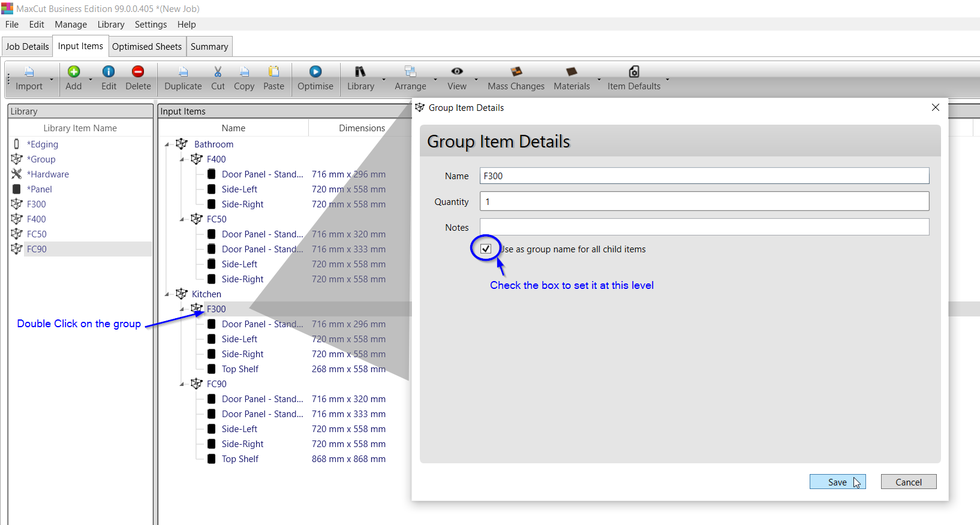Viewport: 980px width, 525px height.
Task: Click the Kitchen group icon in Input Items
Action: pyautogui.click(x=182, y=294)
